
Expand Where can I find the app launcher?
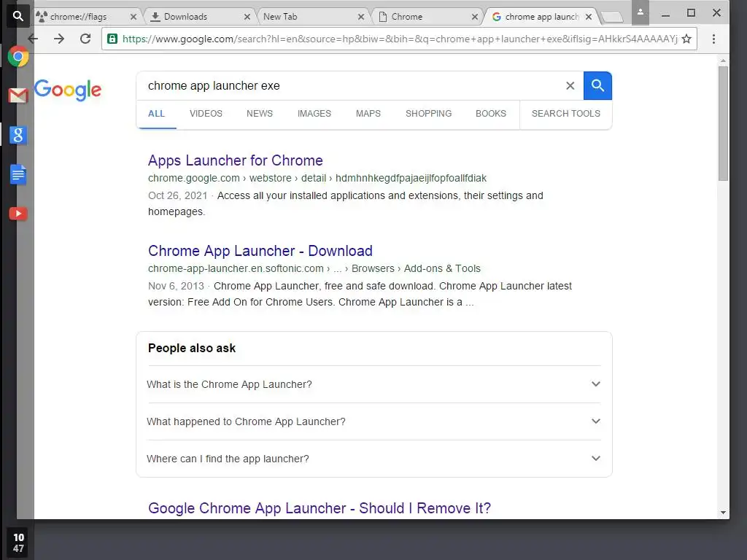coord(374,459)
